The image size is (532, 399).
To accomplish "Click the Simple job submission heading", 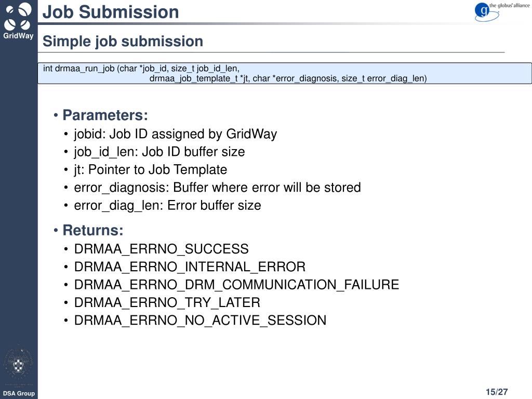I will [x=123, y=42].
